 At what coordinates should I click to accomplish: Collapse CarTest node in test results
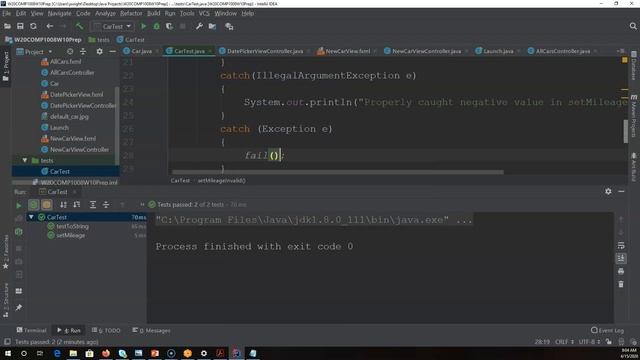31,217
